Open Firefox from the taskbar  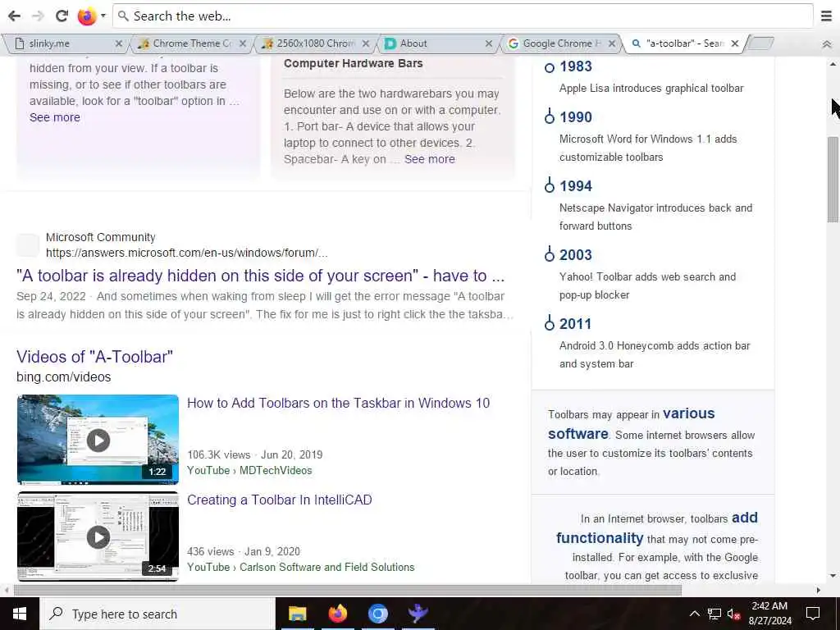coord(337,614)
